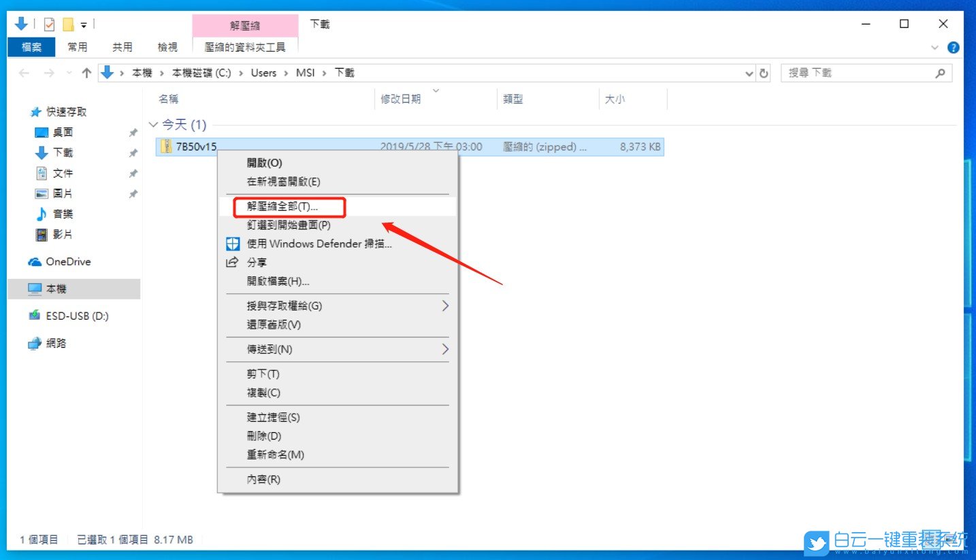Choose 解壓縮全部(T)... from context menu
Viewport: 976px width, 560px height.
coord(282,206)
